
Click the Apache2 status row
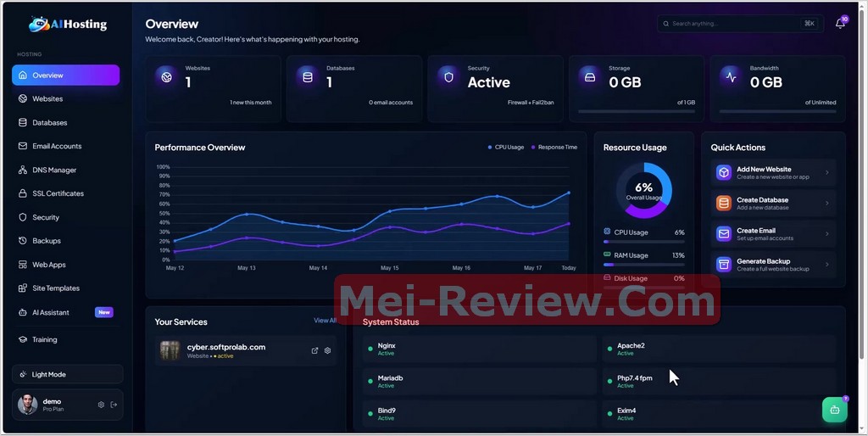tap(719, 349)
